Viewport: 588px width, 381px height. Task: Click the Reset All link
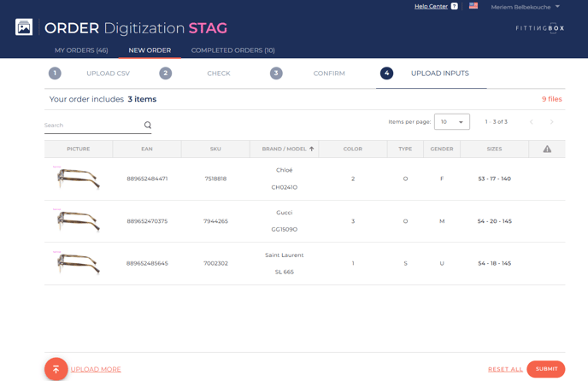pyautogui.click(x=505, y=369)
